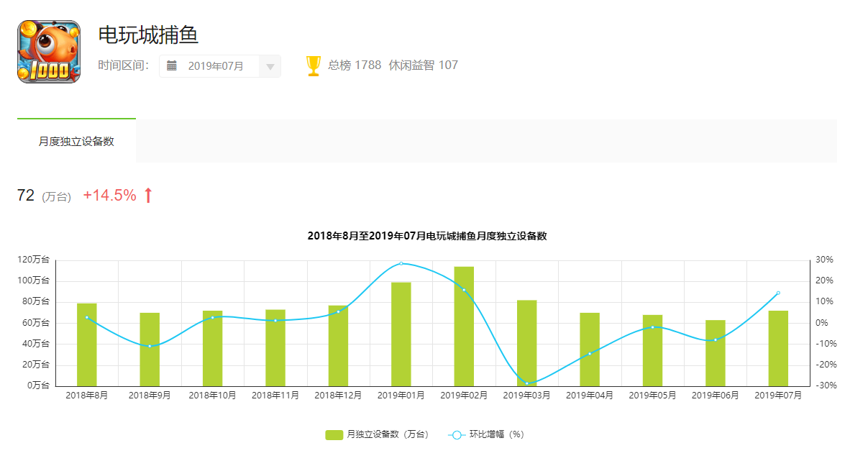Screen dimensions: 868x461
Task: Click the 休闲益智 107 category ranking
Action: (x=423, y=65)
